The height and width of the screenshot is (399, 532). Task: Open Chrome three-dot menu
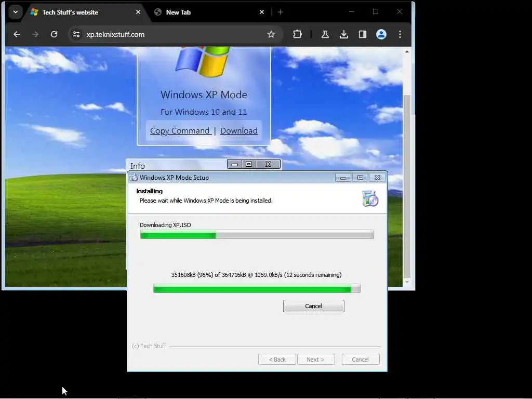tap(400, 34)
